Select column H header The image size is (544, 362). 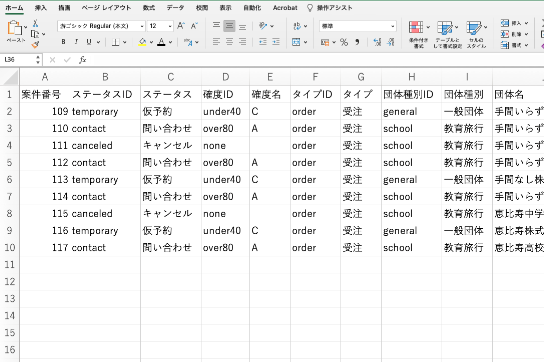click(x=411, y=77)
